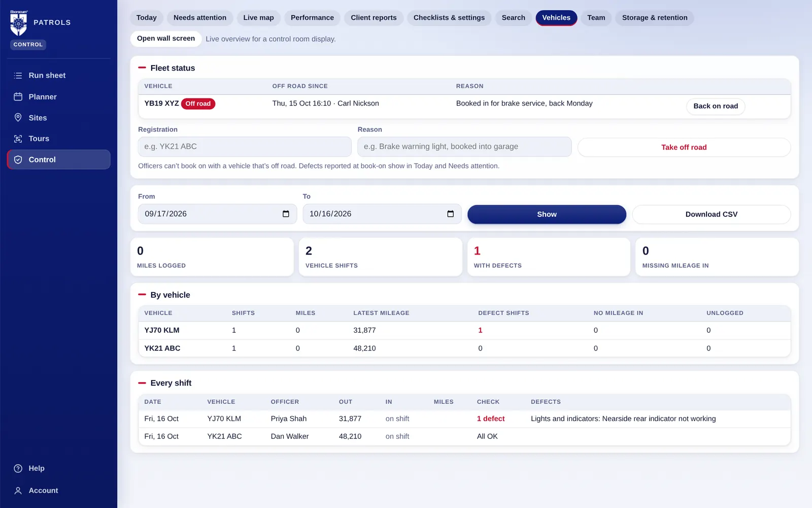The width and height of the screenshot is (812, 508).
Task: Click Back on road for YB19 XYZ
Action: point(716,106)
